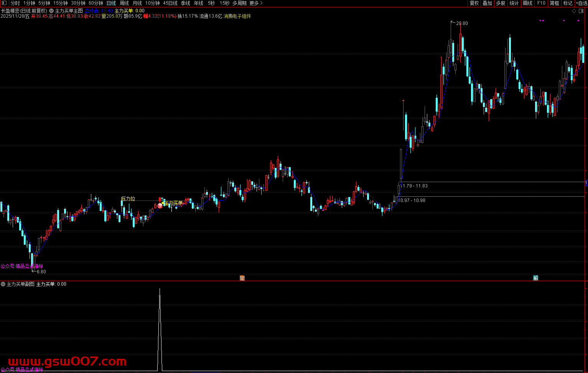Open the 画线 drawing tools

pos(528,3)
